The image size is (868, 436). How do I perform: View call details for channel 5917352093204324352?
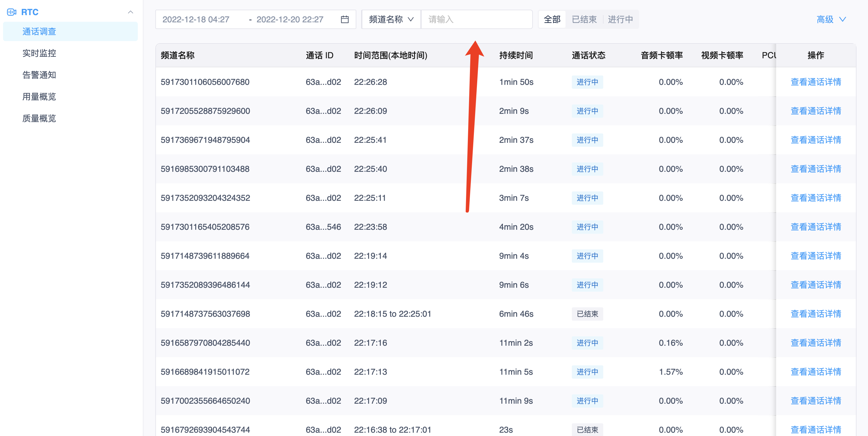(815, 198)
